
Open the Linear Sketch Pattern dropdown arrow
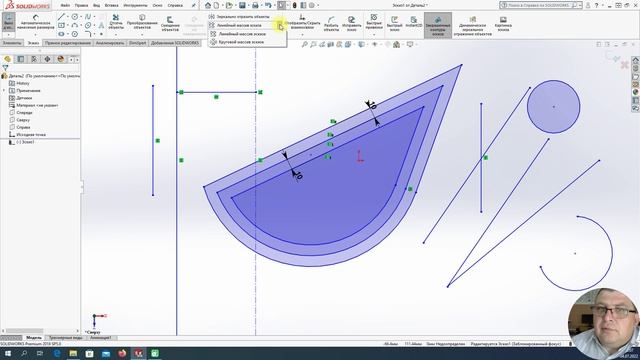(x=280, y=25)
